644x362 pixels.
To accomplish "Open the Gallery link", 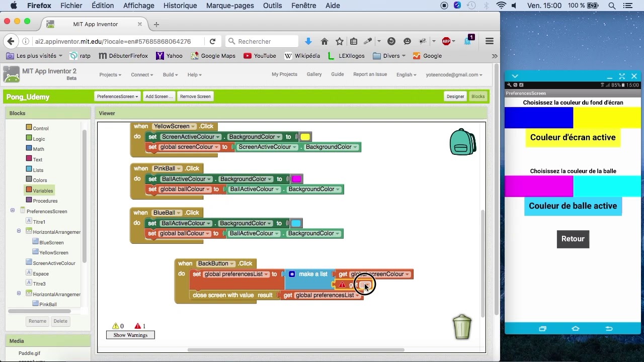I will coord(314,74).
